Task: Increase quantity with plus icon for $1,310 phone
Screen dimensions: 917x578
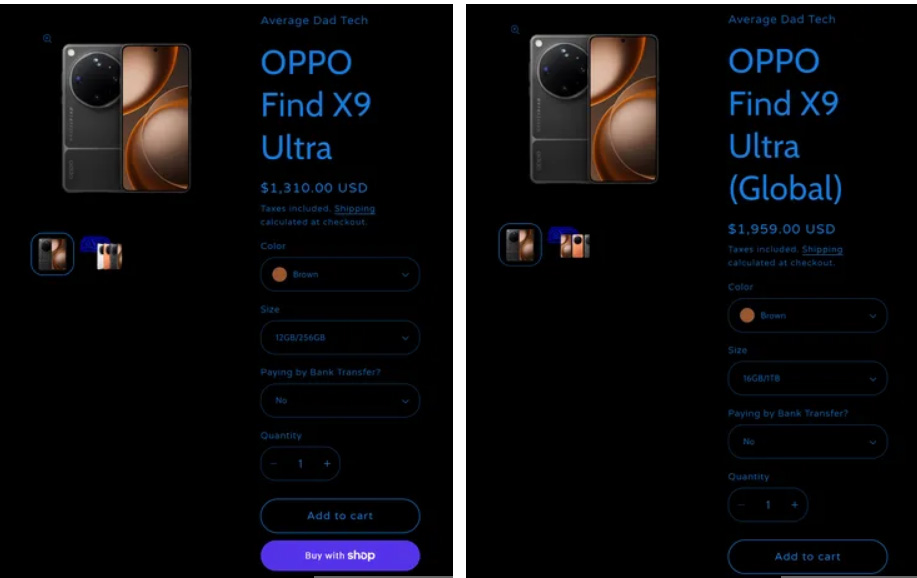Action: tap(327, 463)
